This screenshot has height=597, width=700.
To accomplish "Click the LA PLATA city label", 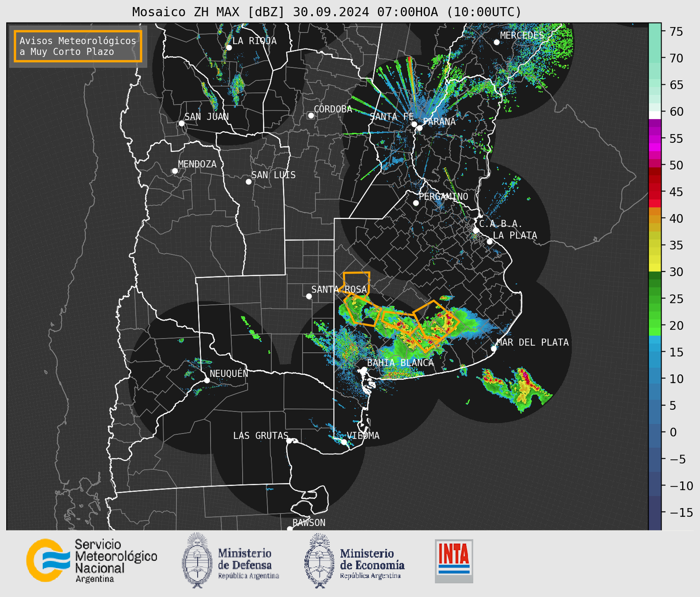I will [515, 235].
